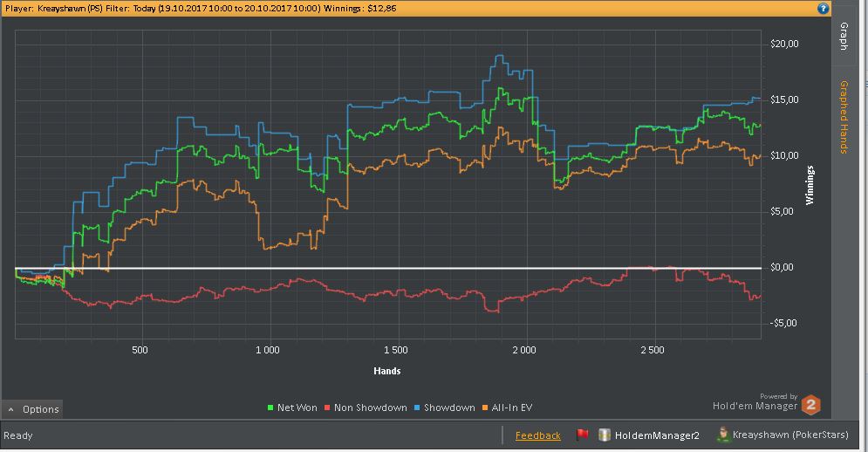
Task: Click the Net Won legend label
Action: pos(297,407)
